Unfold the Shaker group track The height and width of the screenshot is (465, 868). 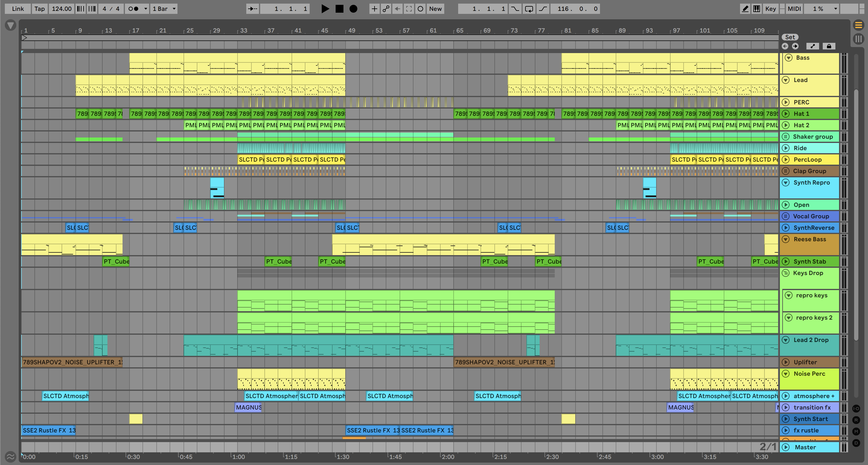coord(785,137)
